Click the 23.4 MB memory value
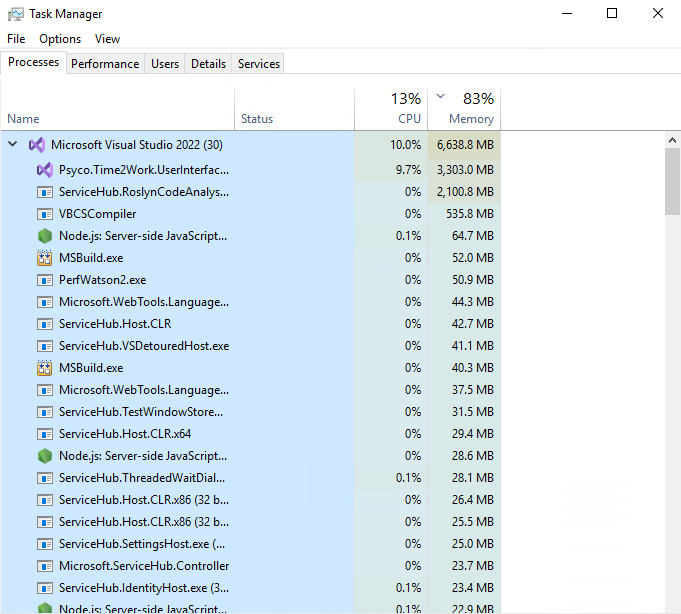This screenshot has height=614, width=681. point(473,588)
